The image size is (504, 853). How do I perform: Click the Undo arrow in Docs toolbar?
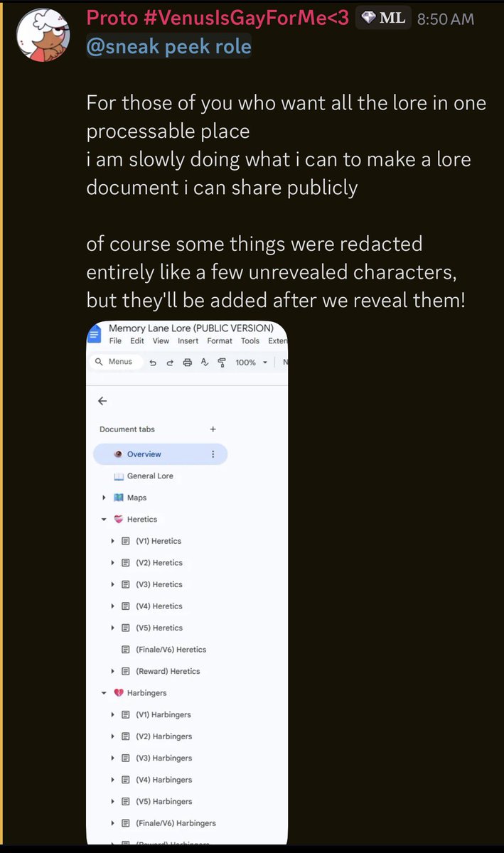click(x=153, y=363)
